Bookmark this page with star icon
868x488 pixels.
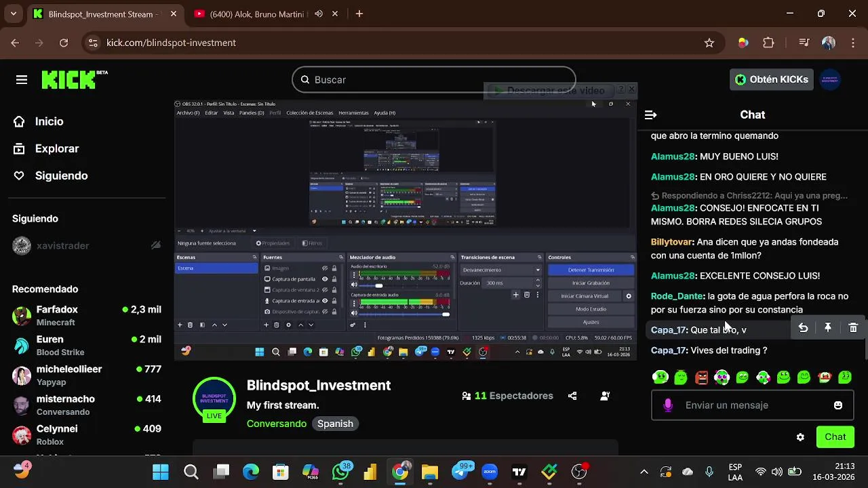709,43
